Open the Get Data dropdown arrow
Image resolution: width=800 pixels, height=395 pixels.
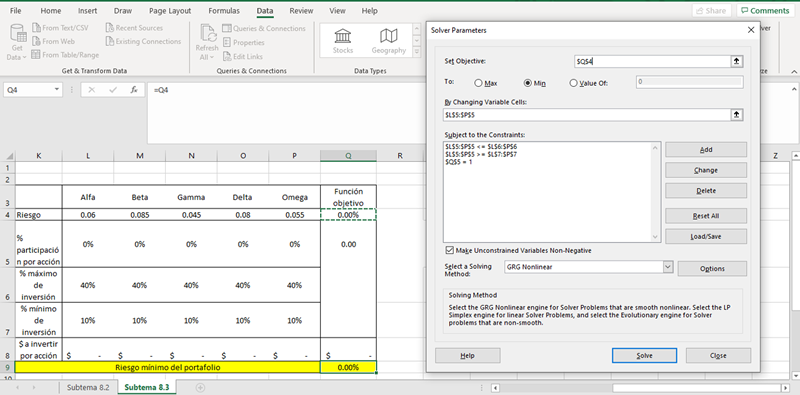(24, 58)
